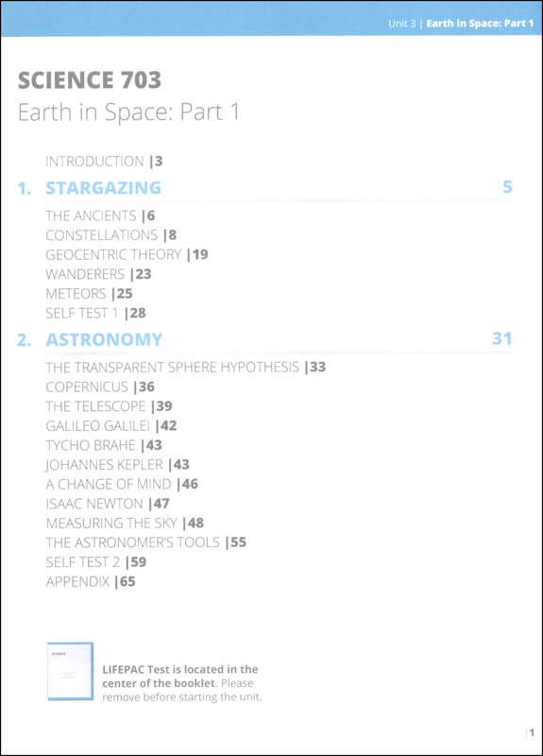Viewport: 543px width, 756px height.
Task: Click the METEORS entry
Action: point(89,293)
